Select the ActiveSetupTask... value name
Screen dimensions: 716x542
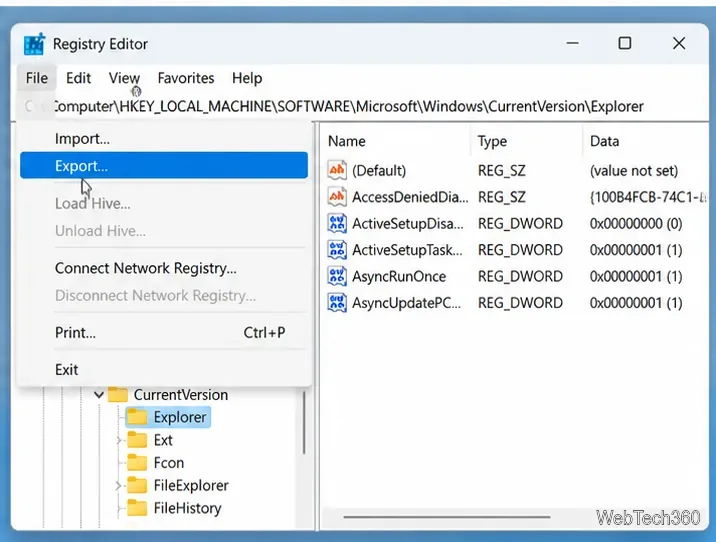(x=407, y=250)
